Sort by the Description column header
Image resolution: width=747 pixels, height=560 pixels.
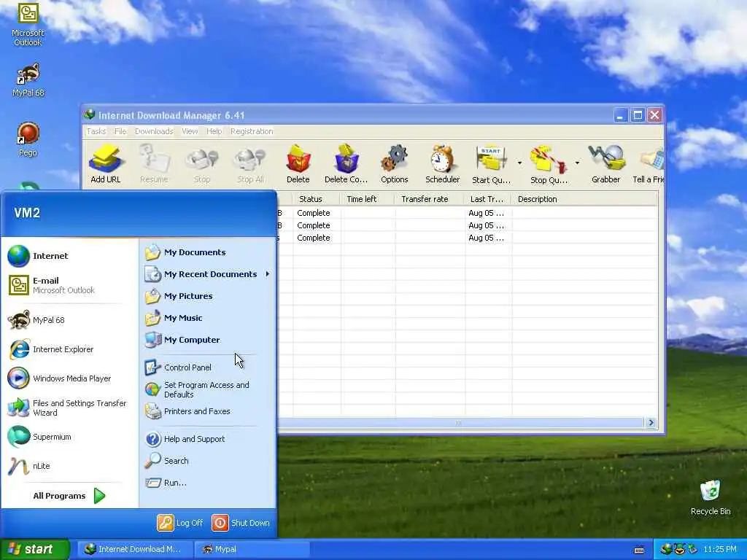[x=584, y=199]
